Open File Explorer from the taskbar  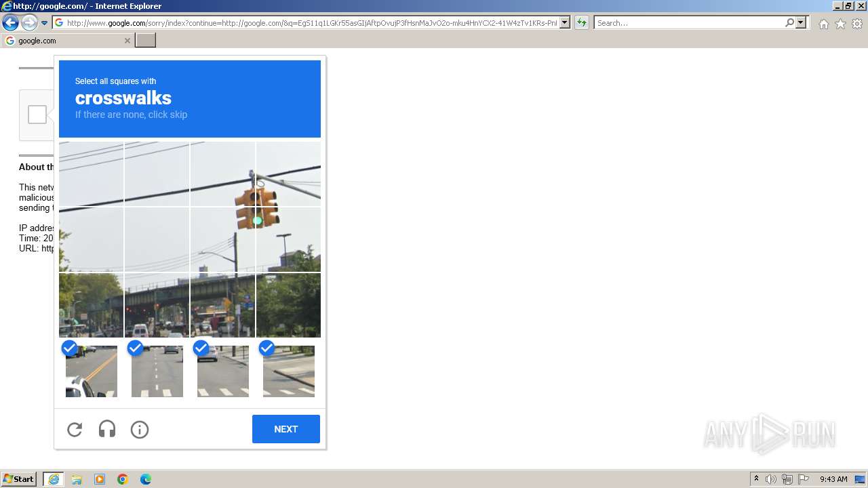(77, 479)
